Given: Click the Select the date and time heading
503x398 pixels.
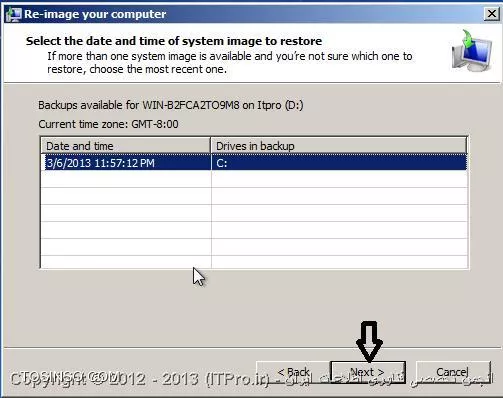Looking at the screenshot, I should point(174,41).
